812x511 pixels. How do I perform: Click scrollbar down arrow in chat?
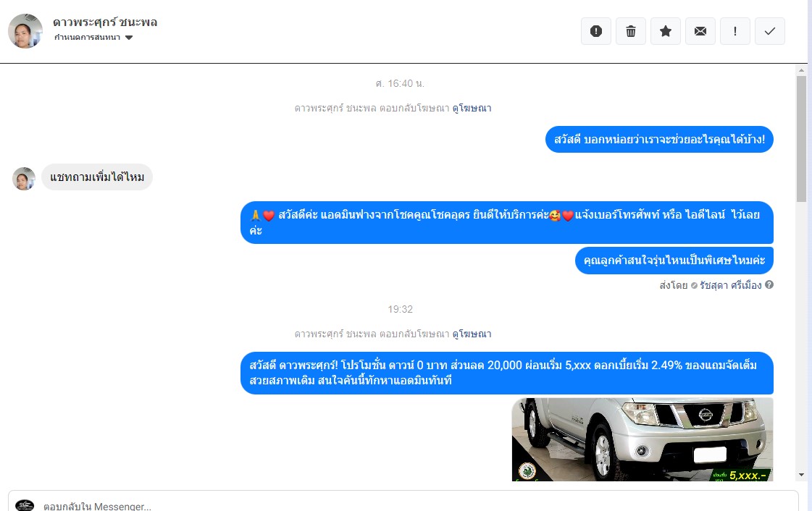[x=801, y=474]
